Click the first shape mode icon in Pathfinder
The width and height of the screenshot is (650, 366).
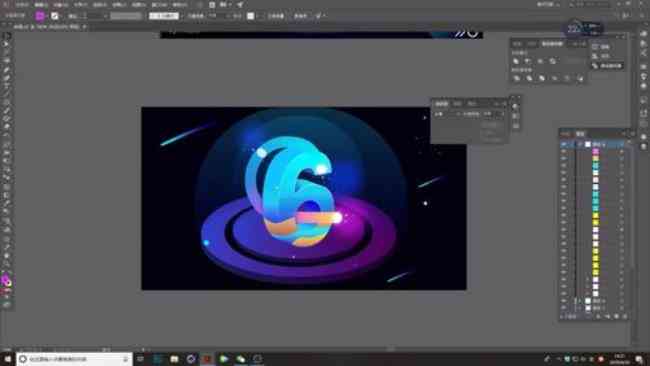(516, 61)
